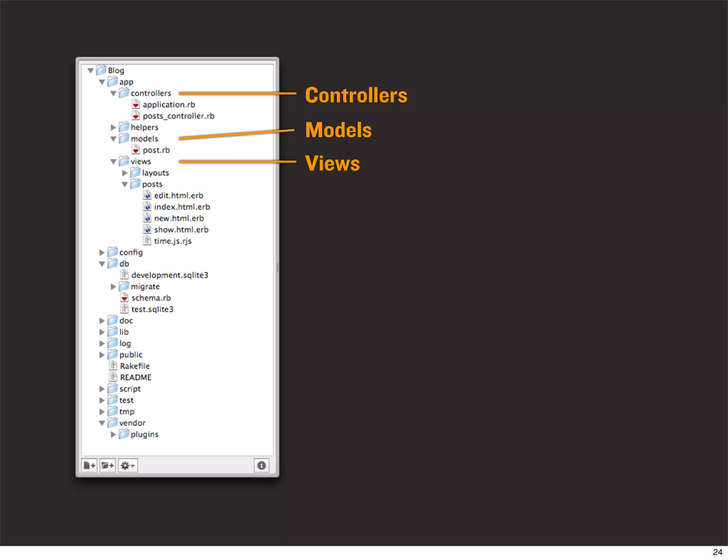Select the Rakefile entry

point(135,366)
